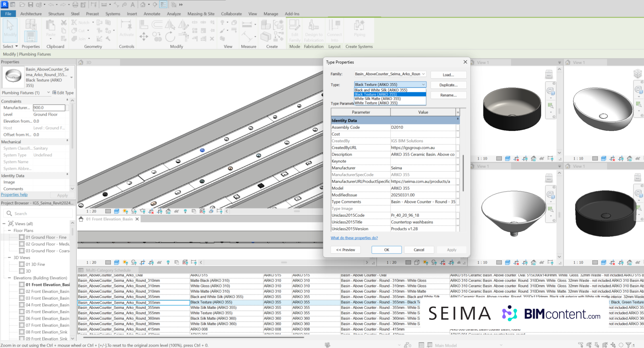The height and width of the screenshot is (348, 644).
Task: Switch to the Architecture ribbon tab
Action: click(x=31, y=14)
